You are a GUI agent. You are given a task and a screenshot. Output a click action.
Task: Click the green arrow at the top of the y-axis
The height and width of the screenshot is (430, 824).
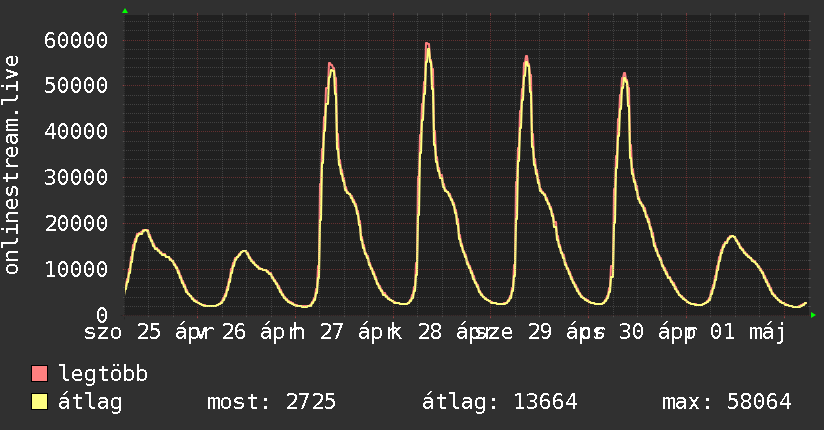click(x=125, y=11)
